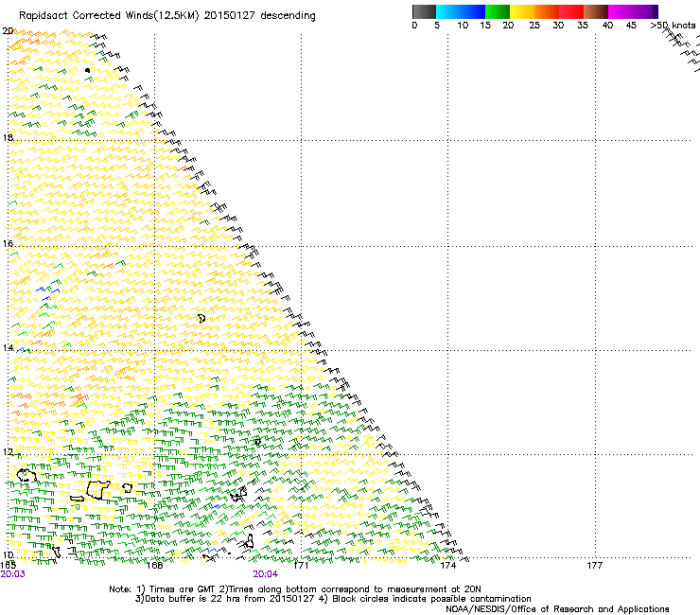
Task: Click the NOAA/NESDIS Office of Research credit
Action: click(557, 609)
